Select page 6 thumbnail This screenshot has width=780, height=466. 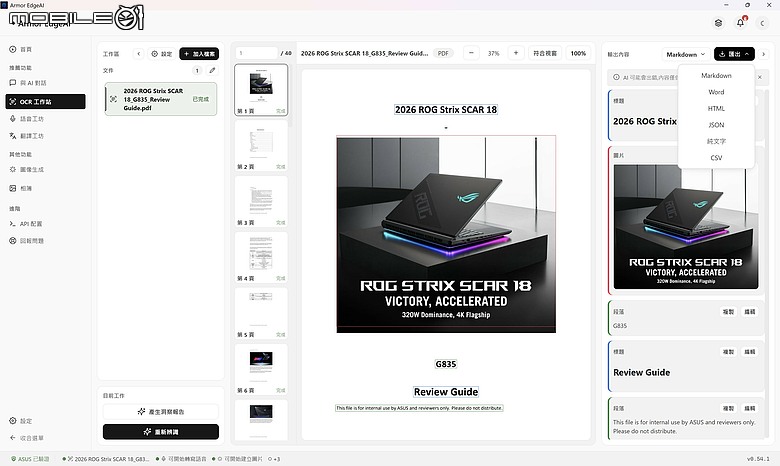[x=261, y=370]
